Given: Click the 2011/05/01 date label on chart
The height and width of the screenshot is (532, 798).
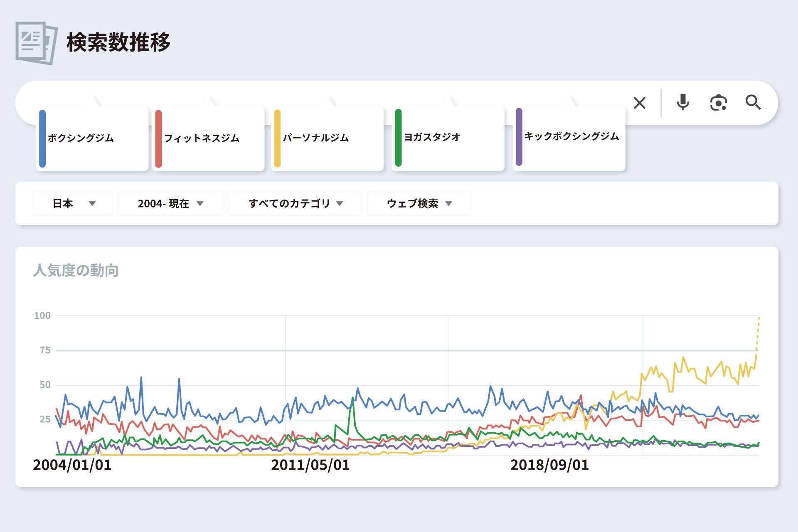Looking at the screenshot, I should tap(310, 465).
